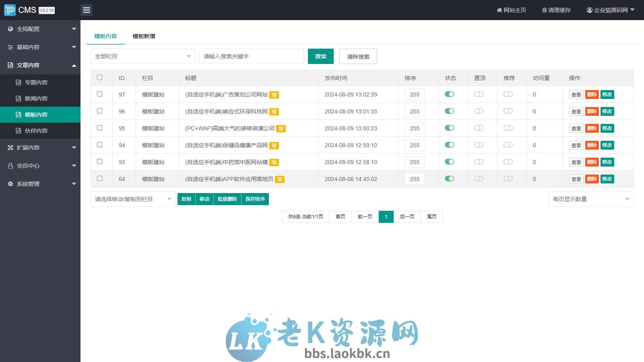Disable the status toggle for ID 96
The image size is (644, 362).
(450, 111)
